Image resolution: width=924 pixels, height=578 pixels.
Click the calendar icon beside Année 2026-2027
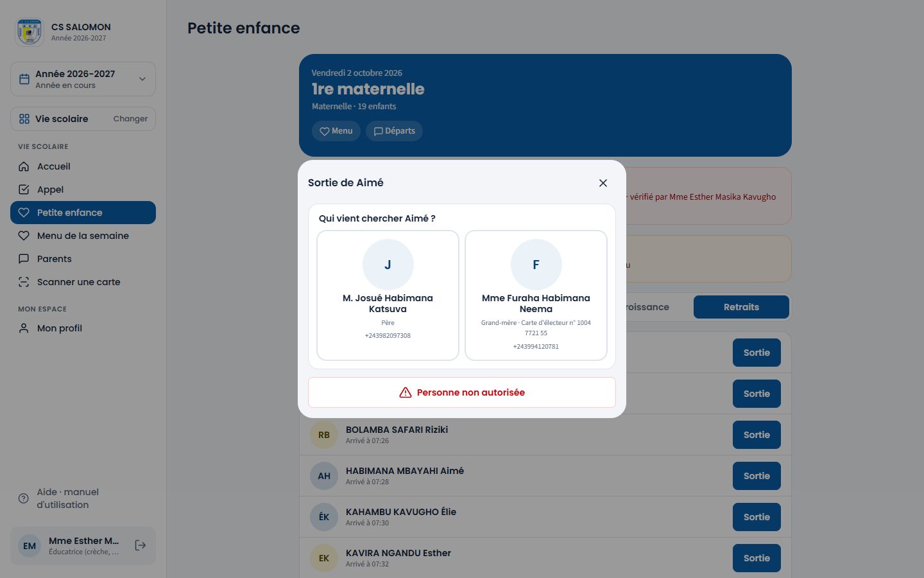[24, 79]
